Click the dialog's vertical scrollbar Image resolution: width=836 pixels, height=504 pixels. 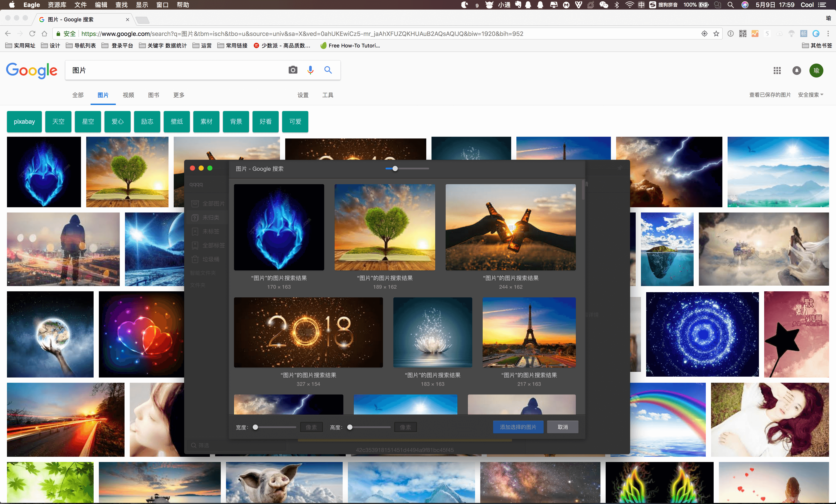tap(583, 190)
